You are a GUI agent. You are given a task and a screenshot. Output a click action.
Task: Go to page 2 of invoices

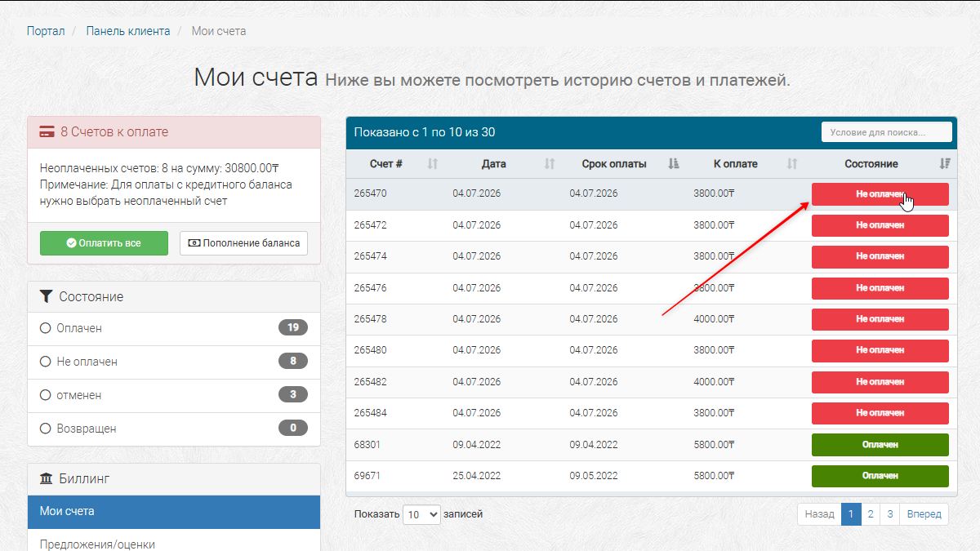tap(871, 514)
